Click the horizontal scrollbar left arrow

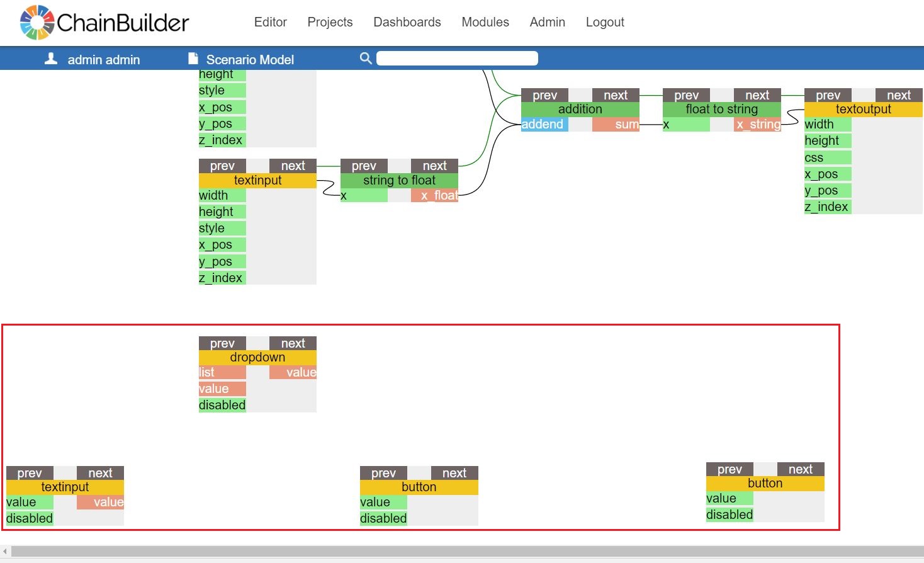tap(5, 552)
